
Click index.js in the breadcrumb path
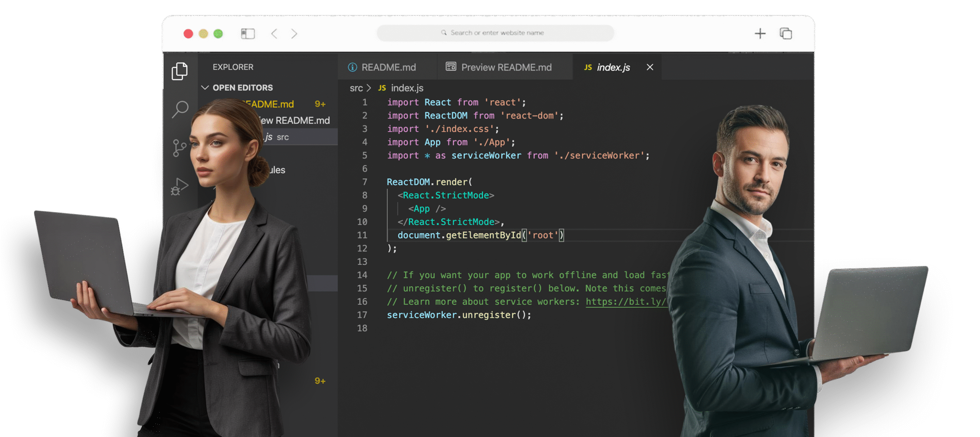tap(407, 88)
